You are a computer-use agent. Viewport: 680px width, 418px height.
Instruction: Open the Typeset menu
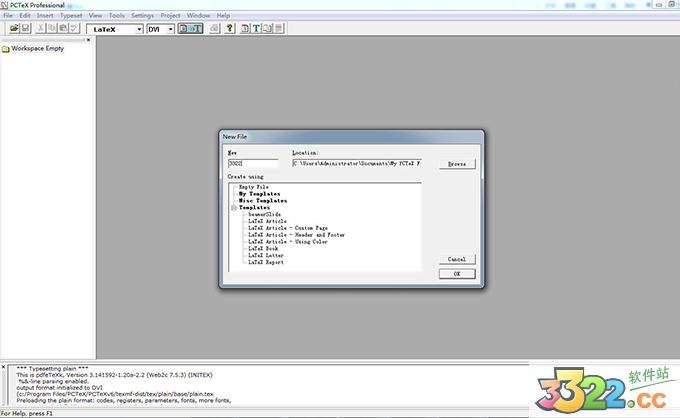pos(71,16)
